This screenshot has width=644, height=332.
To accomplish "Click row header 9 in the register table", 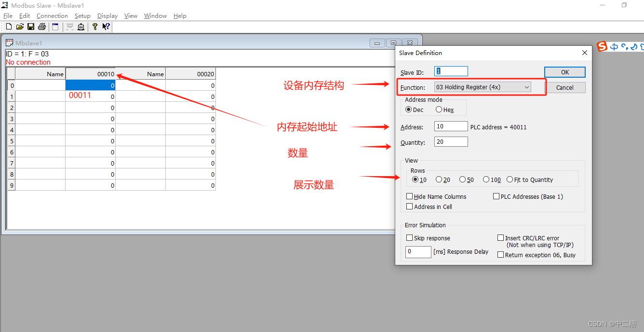I will (12, 185).
